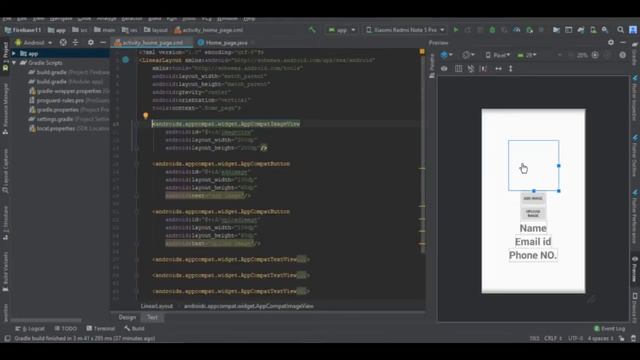This screenshot has height=360, width=640.
Task: Collapse the Gradle Scripts tree node
Action: [14, 63]
